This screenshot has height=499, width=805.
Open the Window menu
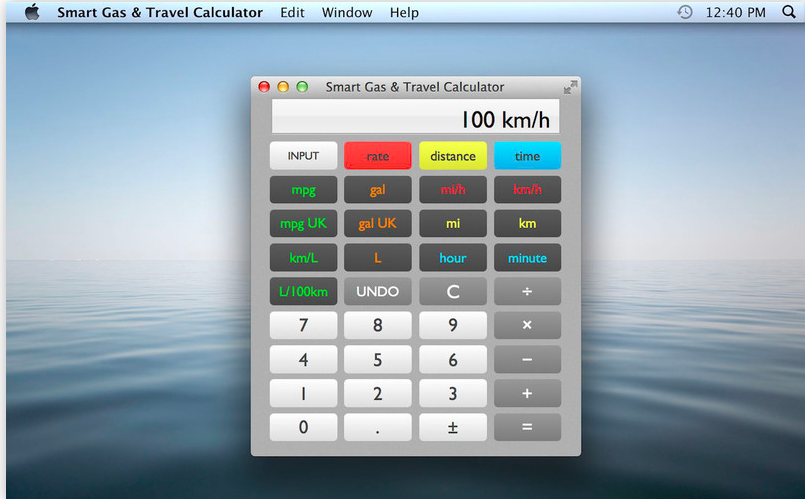tap(347, 12)
